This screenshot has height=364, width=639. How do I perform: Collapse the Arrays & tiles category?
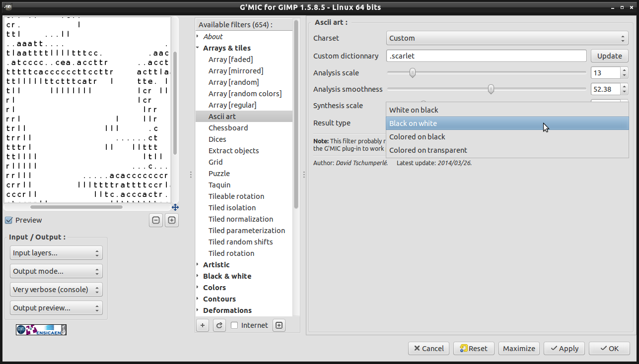(x=198, y=48)
